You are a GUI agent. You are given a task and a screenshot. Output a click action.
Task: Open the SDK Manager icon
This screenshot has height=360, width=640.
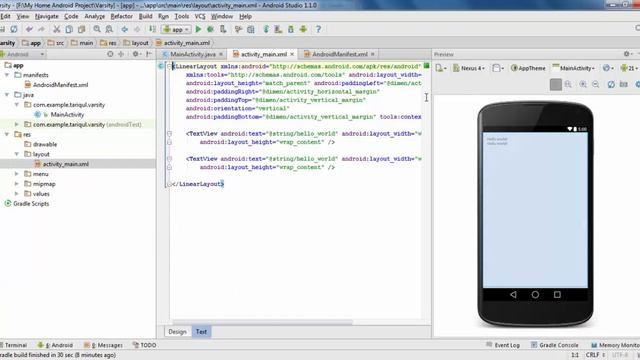click(291, 29)
